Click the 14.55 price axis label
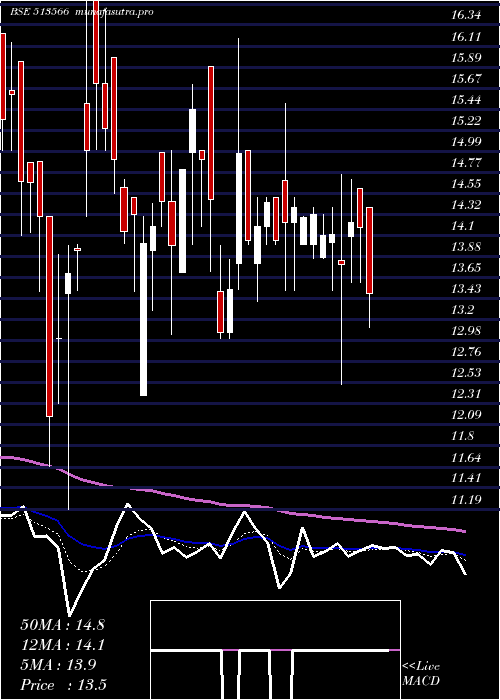 466,183
